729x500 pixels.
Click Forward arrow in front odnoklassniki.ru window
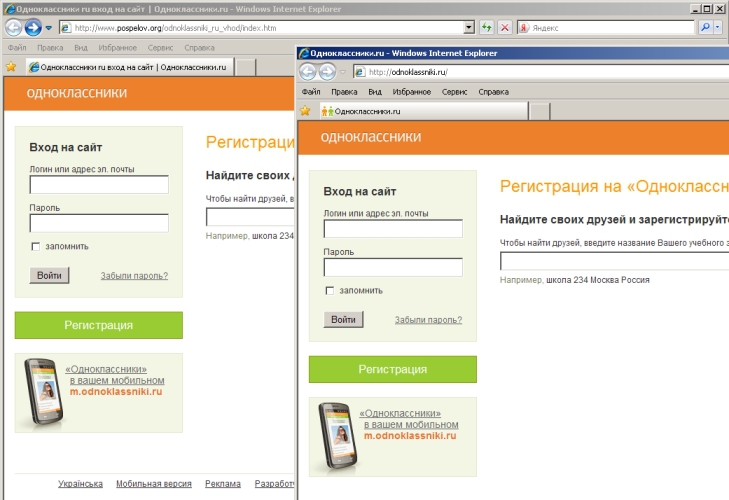pyautogui.click(x=327, y=72)
